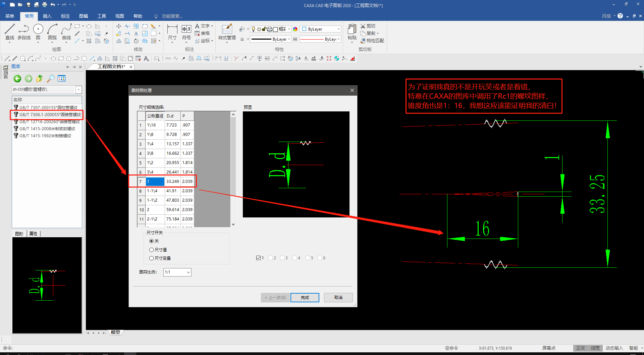This screenshot has height=355, width=644.
Task: Select the 圆 (Circle) drawing tool
Action: pos(38,32)
